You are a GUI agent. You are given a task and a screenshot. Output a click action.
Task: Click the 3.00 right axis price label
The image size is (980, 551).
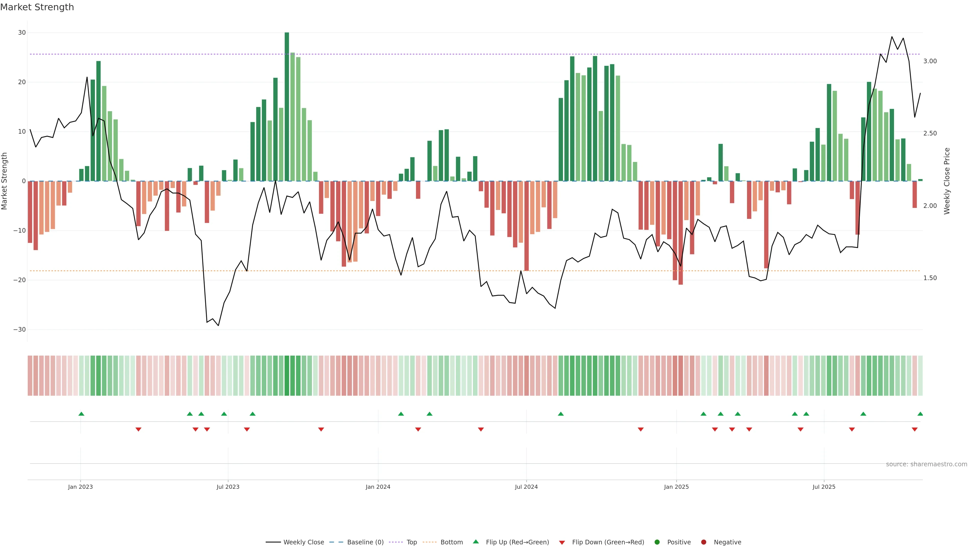coord(930,61)
